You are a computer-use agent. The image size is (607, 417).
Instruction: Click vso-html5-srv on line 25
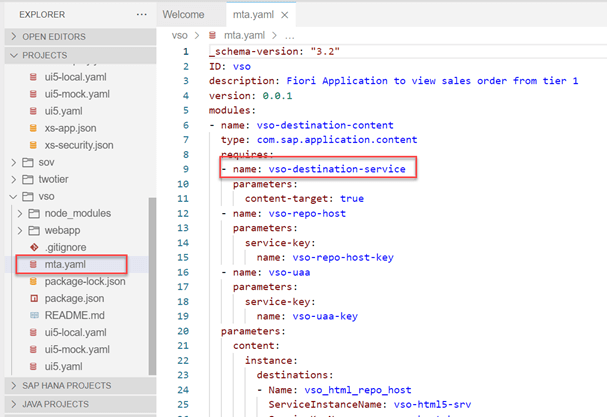tap(432, 405)
